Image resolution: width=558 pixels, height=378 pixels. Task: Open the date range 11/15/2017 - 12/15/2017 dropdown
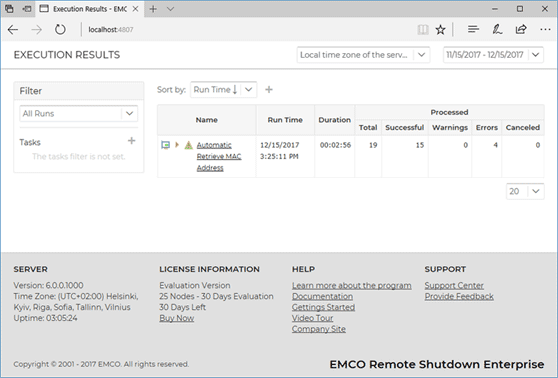coord(493,55)
